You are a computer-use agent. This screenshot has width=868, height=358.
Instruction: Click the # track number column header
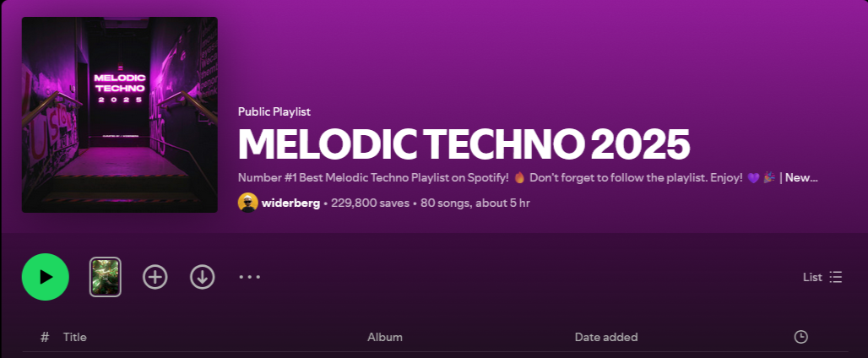coord(45,337)
